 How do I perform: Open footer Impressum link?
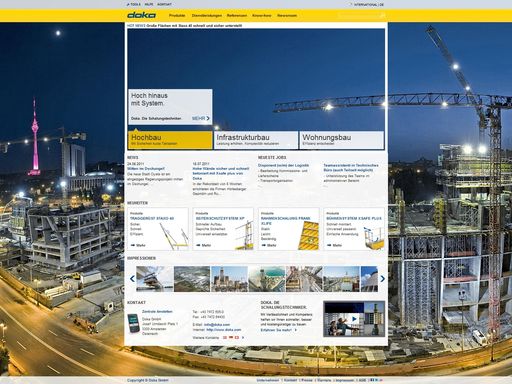[x=345, y=380]
